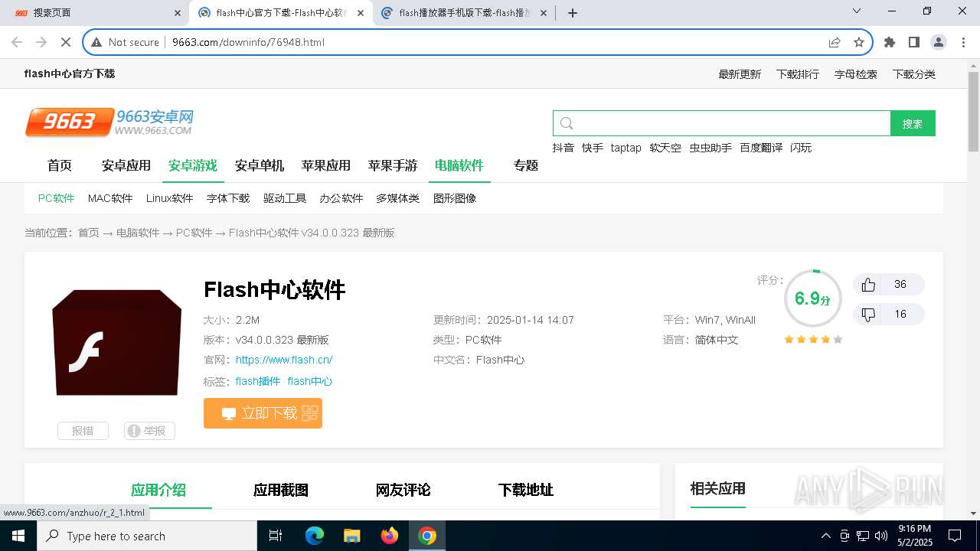Open the 电脑软件 nav item
This screenshot has width=980, height=551.
459,165
